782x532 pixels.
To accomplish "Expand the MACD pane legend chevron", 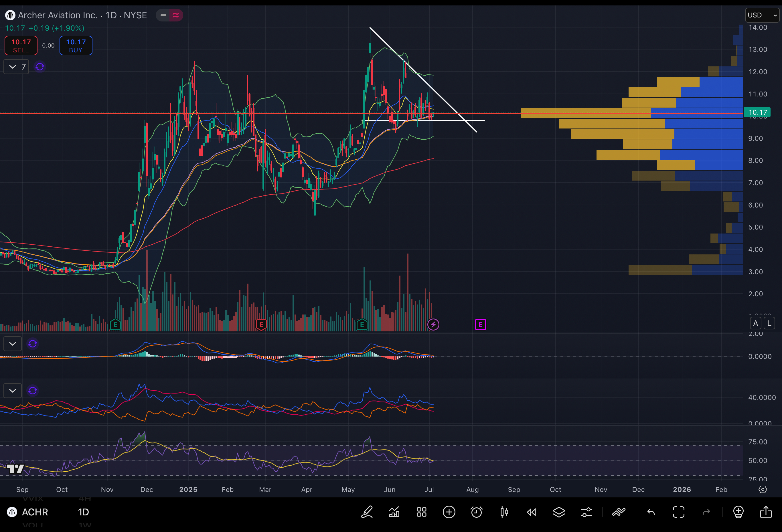I will tap(12, 344).
